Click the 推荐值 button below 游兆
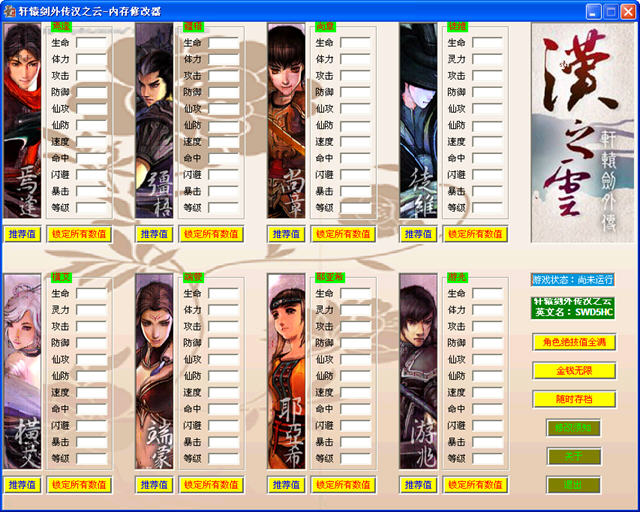The width and height of the screenshot is (640, 512). click(x=418, y=485)
